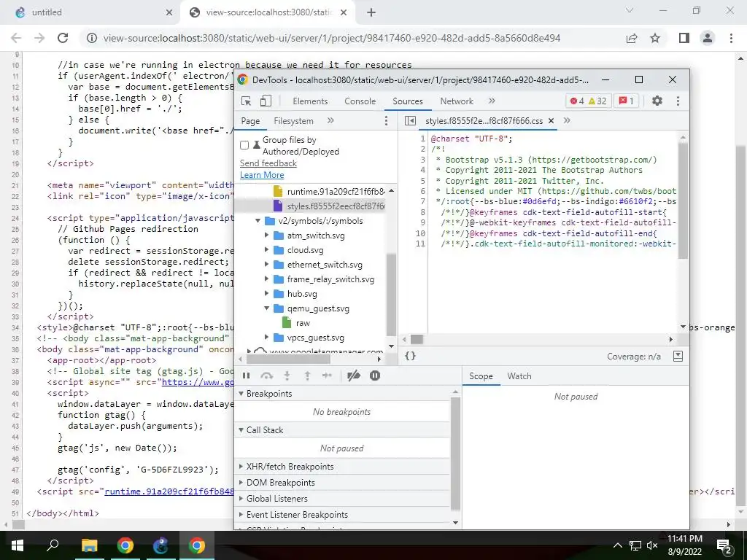Open the Learn More link
The image size is (747, 560).
tap(262, 175)
